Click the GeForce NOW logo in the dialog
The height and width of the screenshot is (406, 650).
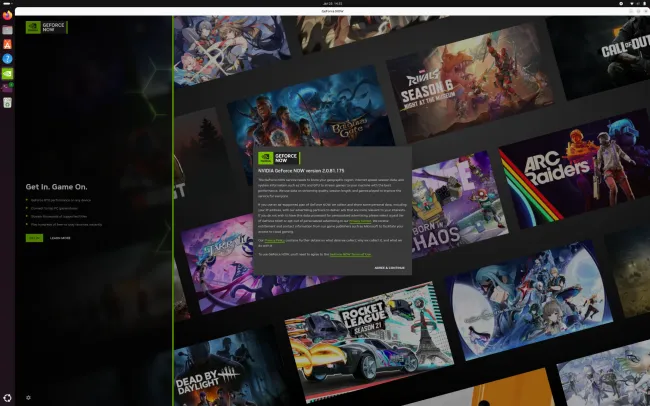279,158
